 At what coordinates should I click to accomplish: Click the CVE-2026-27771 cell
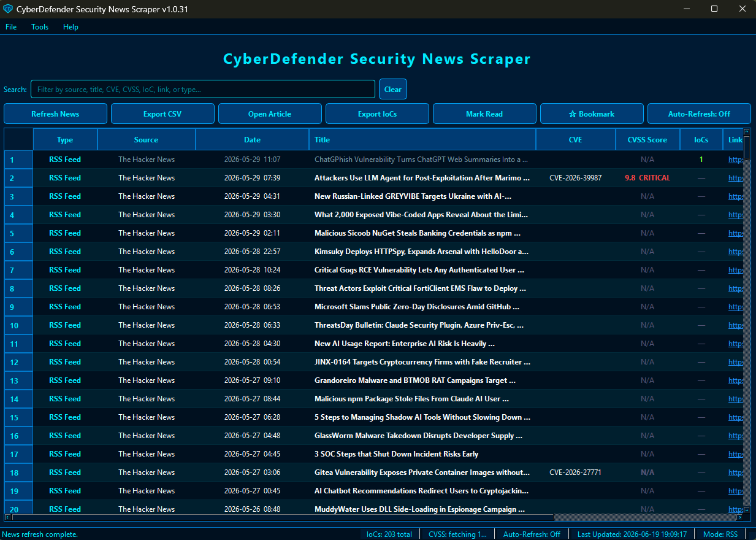pos(576,472)
